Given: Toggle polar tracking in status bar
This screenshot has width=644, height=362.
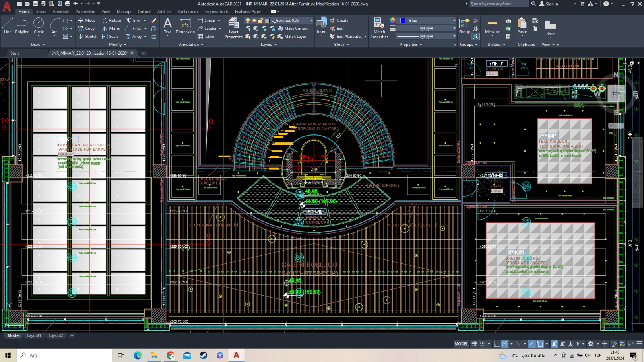Looking at the screenshot, I should pos(505,344).
